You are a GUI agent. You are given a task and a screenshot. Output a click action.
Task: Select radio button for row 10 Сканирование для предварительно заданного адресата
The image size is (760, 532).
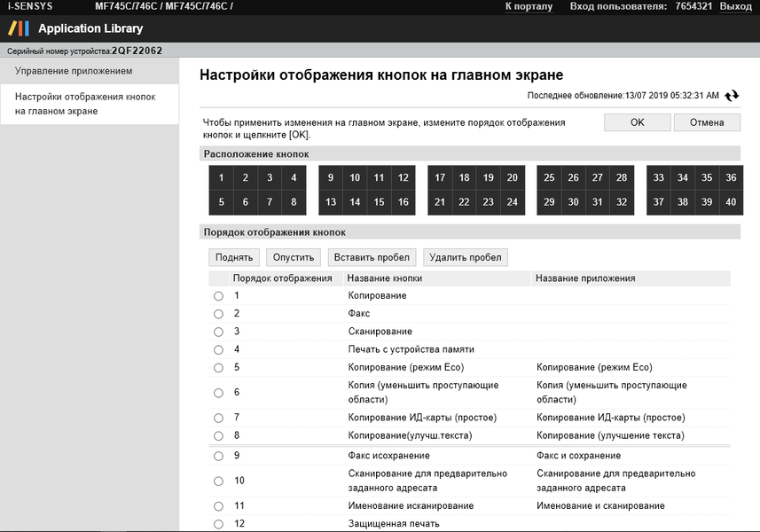218,481
